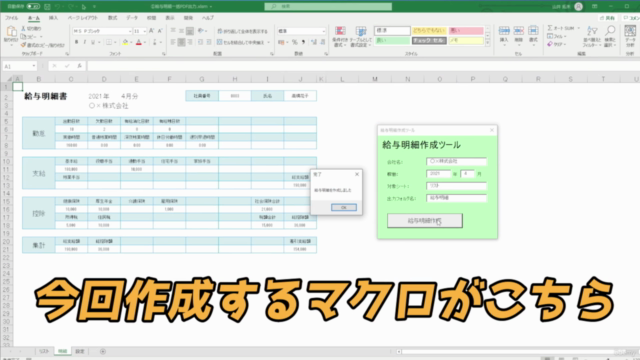This screenshot has width=640, height=360.
Task: Open the Merge and Center dropdown arrow
Action: (x=269, y=42)
